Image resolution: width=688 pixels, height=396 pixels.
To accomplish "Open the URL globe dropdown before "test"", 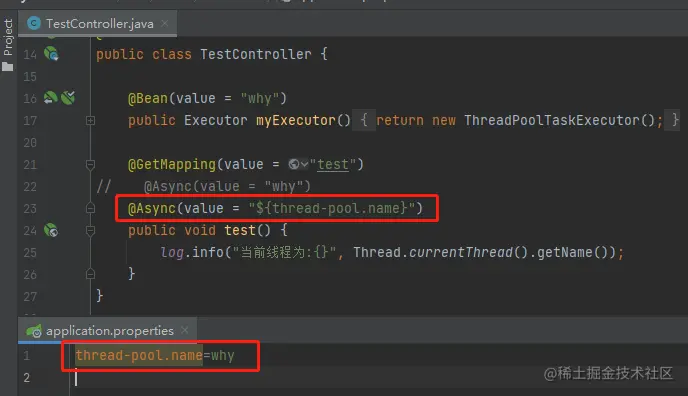I will [298, 164].
